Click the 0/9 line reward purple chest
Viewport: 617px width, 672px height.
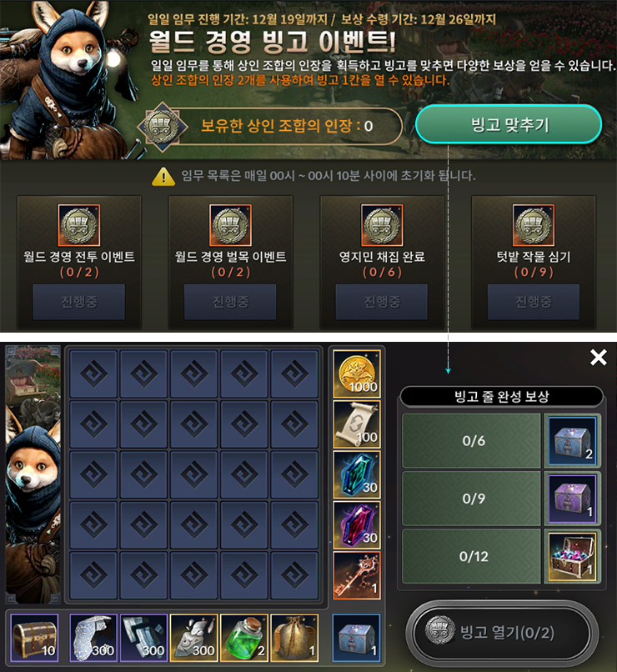click(x=573, y=499)
